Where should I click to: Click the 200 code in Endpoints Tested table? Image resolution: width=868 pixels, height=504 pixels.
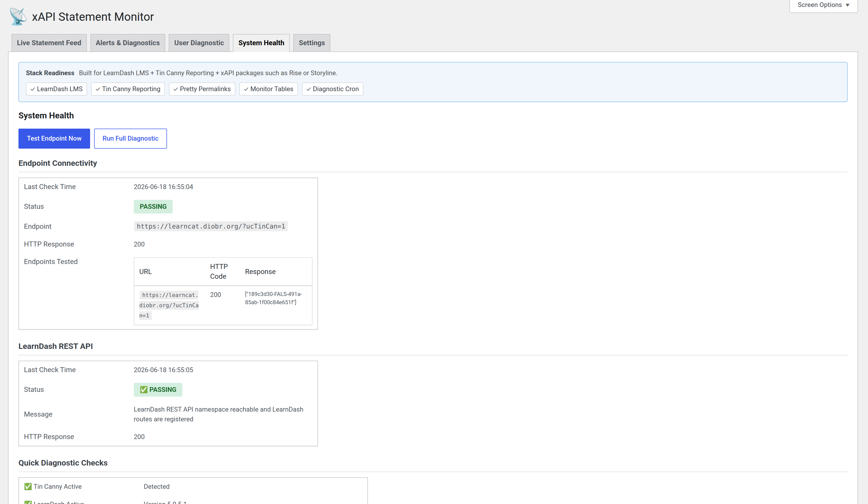[216, 295]
